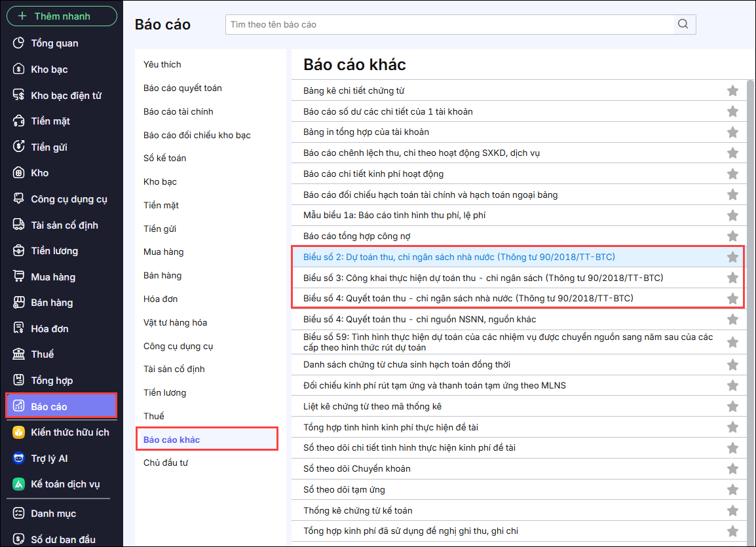Image resolution: width=756 pixels, height=547 pixels.
Task: Open the Yêu thích report category
Action: click(162, 65)
